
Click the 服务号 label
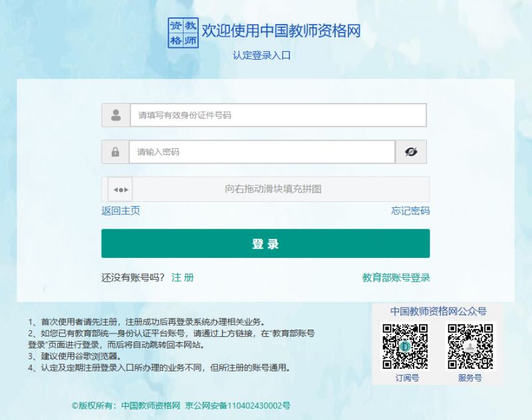470,377
